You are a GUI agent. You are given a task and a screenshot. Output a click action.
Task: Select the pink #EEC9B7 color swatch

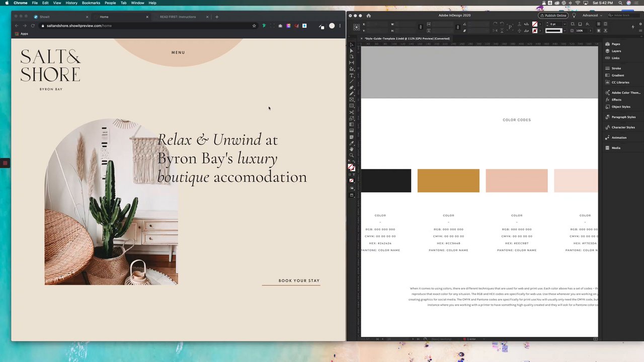[517, 180]
